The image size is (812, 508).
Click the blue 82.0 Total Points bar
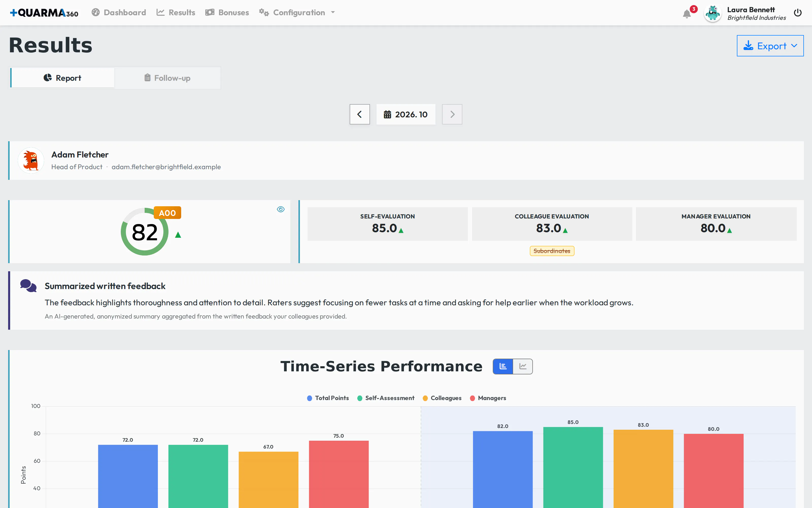point(503,469)
